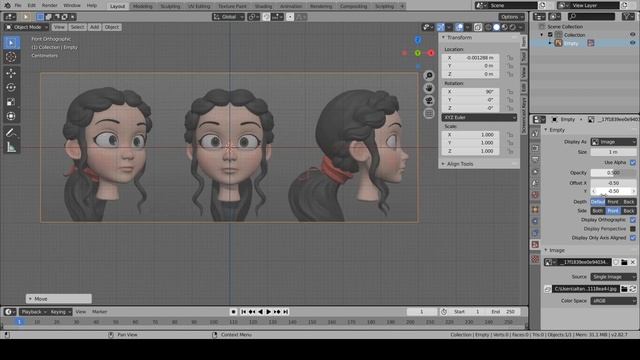
Task: Select the Move tool
Action: (11, 73)
